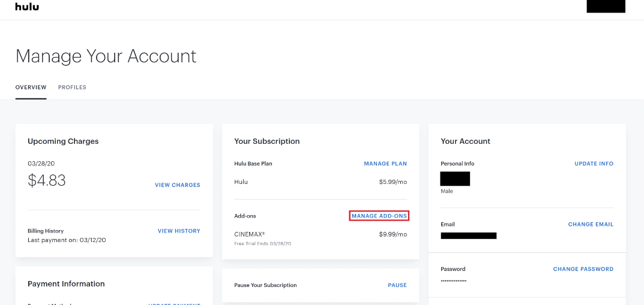Open View History link

[x=179, y=231]
